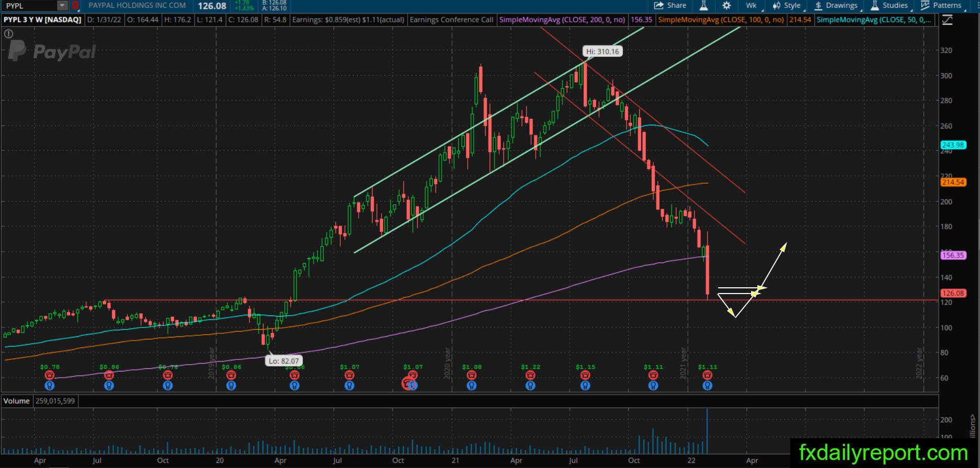Click the chart-line icon above the price axis
Image resolution: width=980 pixels, height=468 pixels.
coord(947,20)
